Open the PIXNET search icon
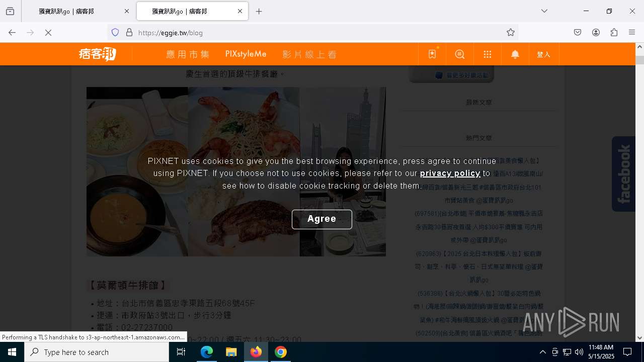Screen dimensions: 644x362 tap(460, 54)
